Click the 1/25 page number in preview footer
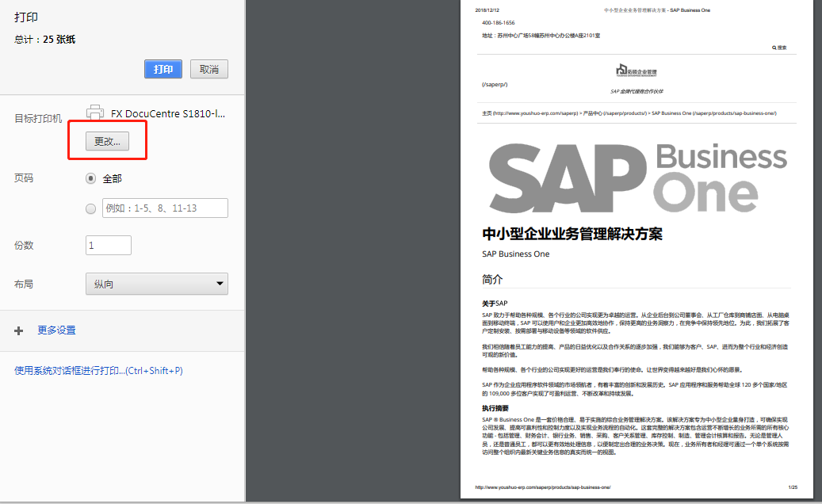Screen dimensions: 822x504 point(793,487)
